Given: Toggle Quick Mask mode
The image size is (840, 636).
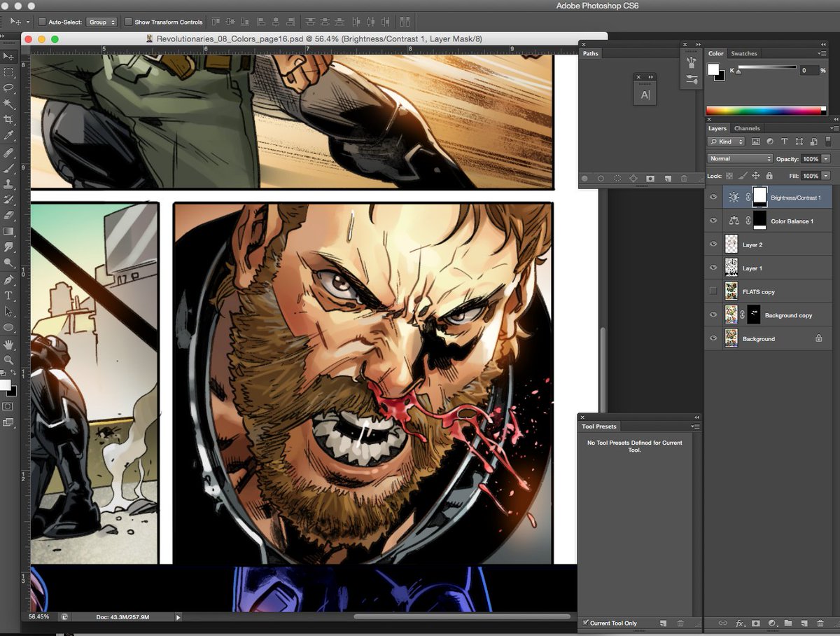Looking at the screenshot, I should coord(8,406).
